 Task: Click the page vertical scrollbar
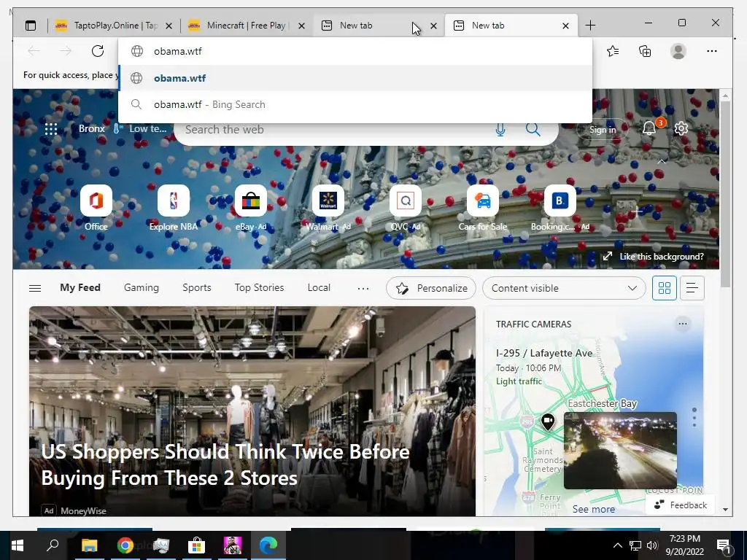[x=725, y=195]
